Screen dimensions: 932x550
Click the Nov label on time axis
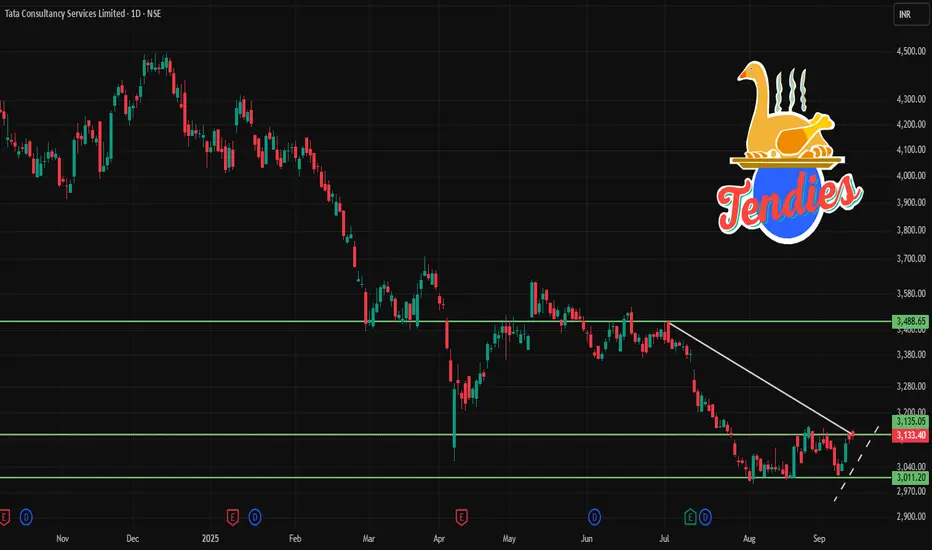(62, 539)
